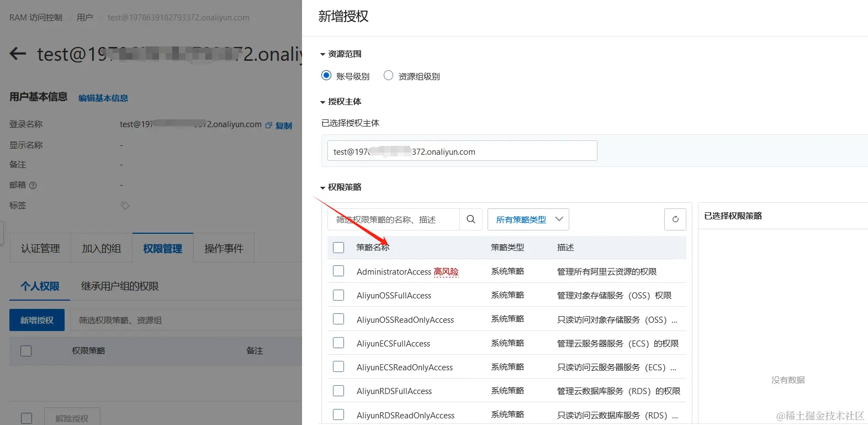Viewport: 868px width, 425px height.
Task: Select the 资源组级别 radio button
Action: tap(388, 76)
